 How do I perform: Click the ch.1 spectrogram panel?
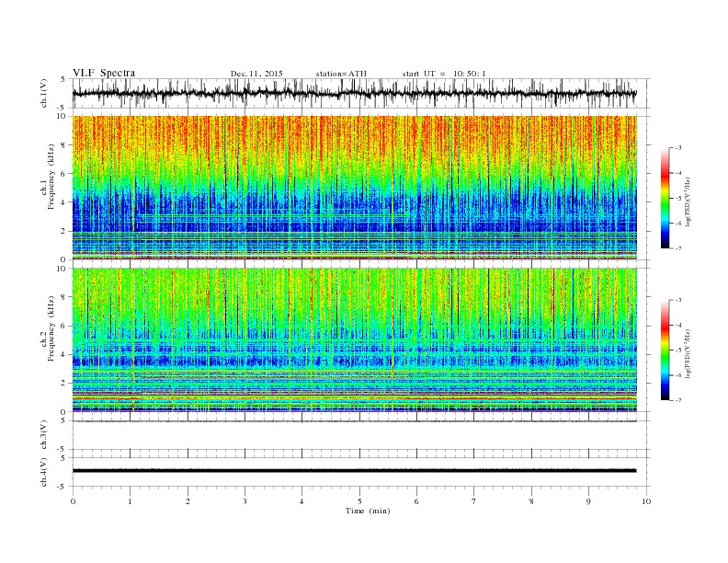(354, 188)
